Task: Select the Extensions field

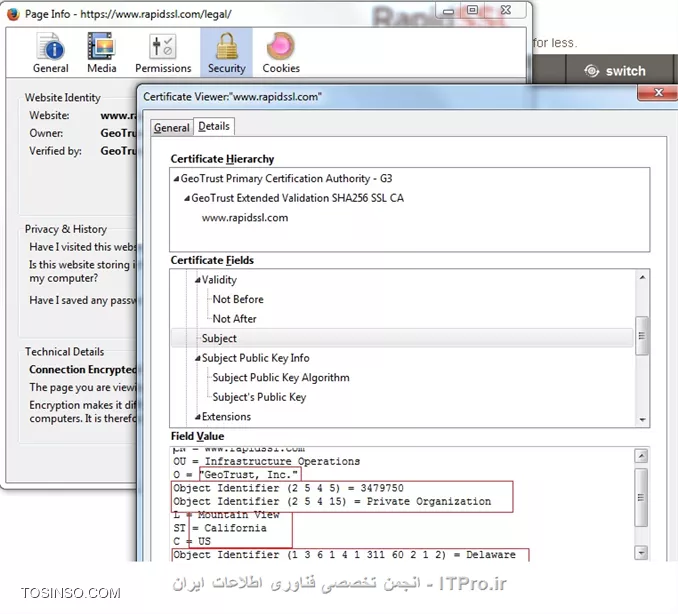Action: [226, 416]
